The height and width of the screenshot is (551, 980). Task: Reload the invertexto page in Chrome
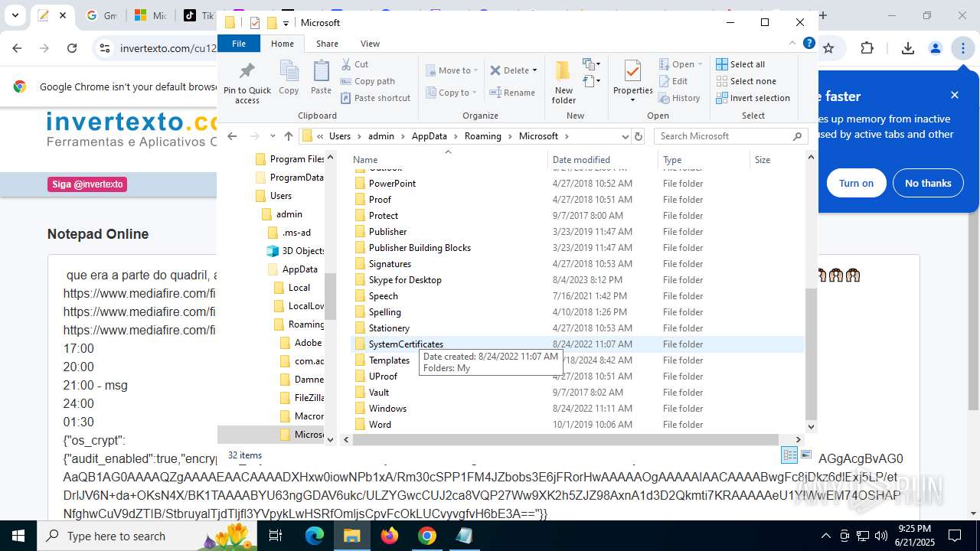[x=72, y=48]
